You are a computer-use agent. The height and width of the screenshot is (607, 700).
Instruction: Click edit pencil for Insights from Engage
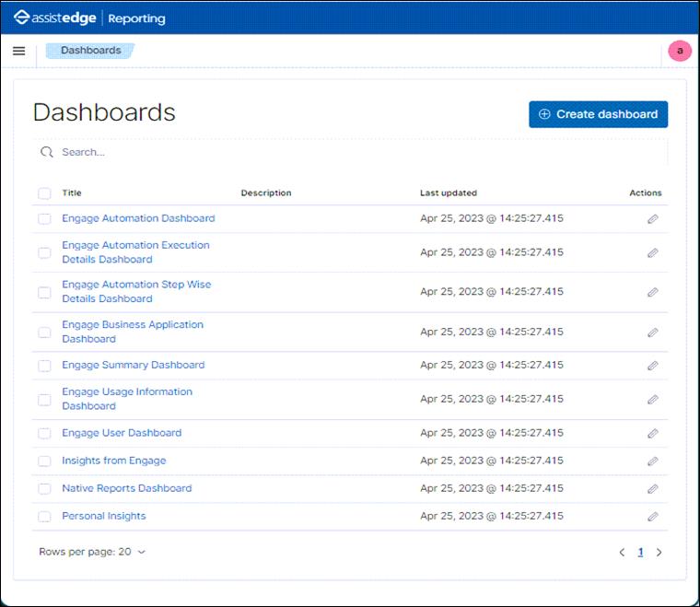[x=653, y=461]
